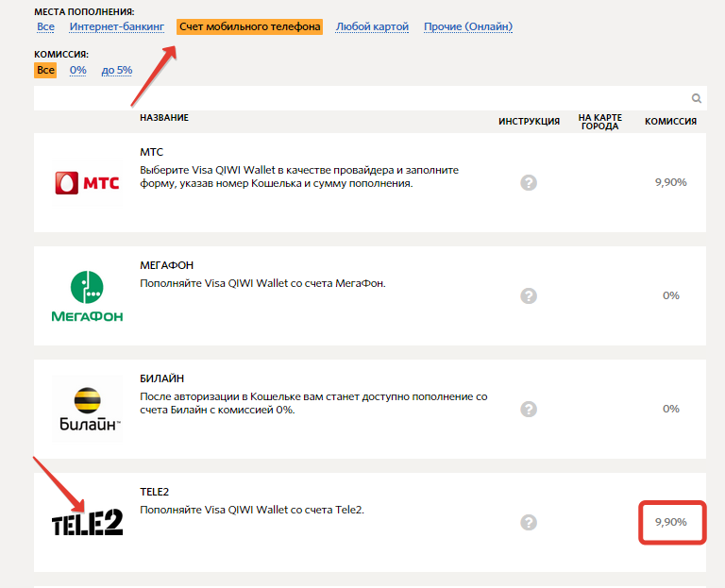
Task: Open the MTS instruction help icon
Action: point(529,182)
